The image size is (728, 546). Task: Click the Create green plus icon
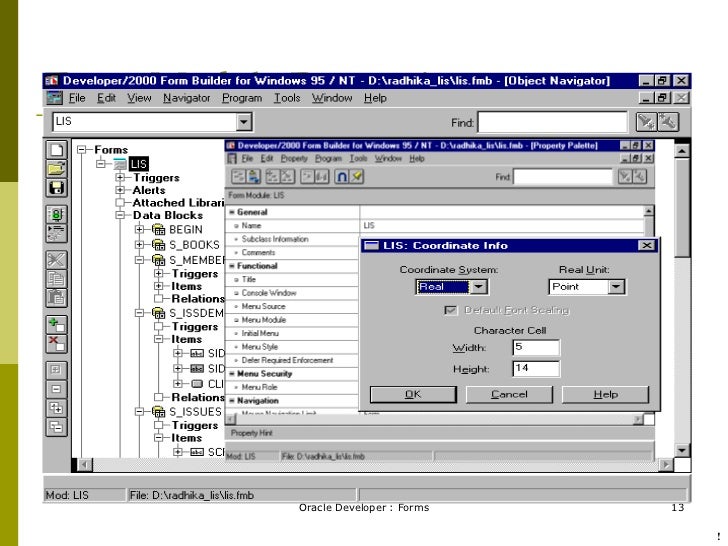pos(56,324)
